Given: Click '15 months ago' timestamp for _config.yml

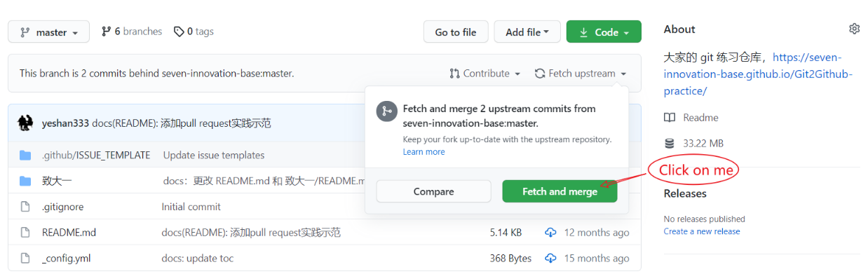Looking at the screenshot, I should tap(597, 259).
